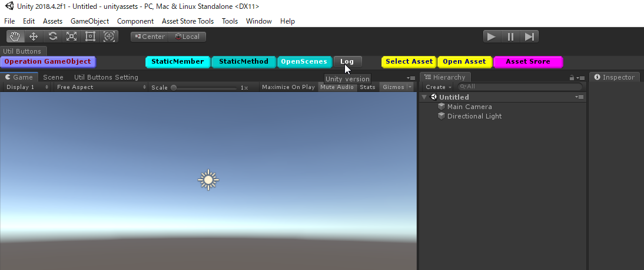Open the Hierarchy Create dropdown
The height and width of the screenshot is (270, 644).
pyautogui.click(x=439, y=87)
